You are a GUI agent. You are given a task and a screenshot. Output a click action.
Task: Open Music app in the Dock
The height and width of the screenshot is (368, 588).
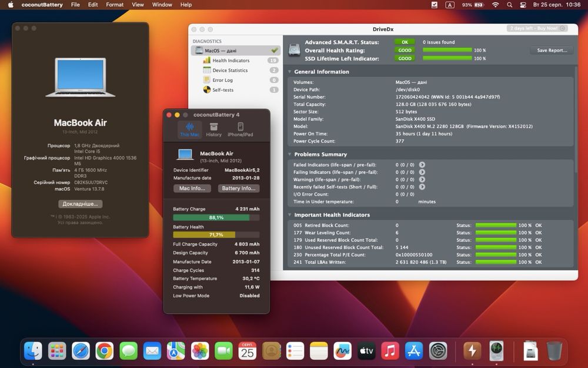coord(390,351)
